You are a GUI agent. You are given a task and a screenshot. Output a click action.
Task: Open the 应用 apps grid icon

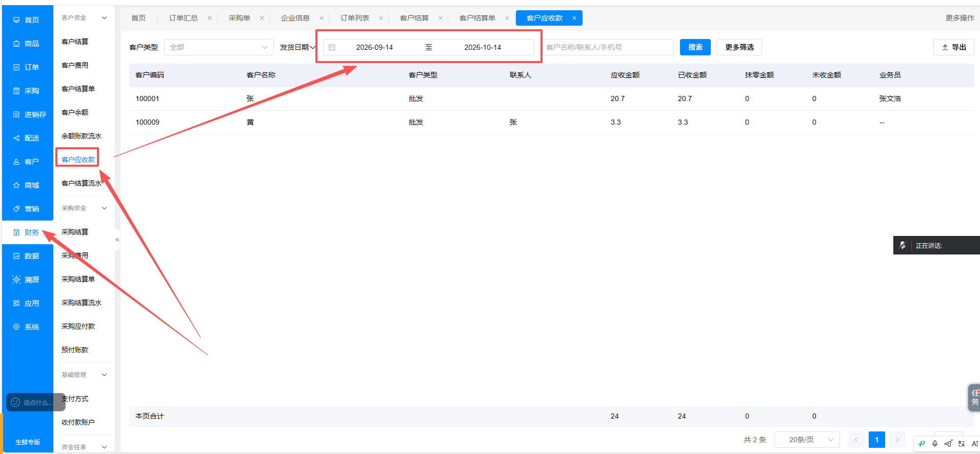[x=16, y=303]
